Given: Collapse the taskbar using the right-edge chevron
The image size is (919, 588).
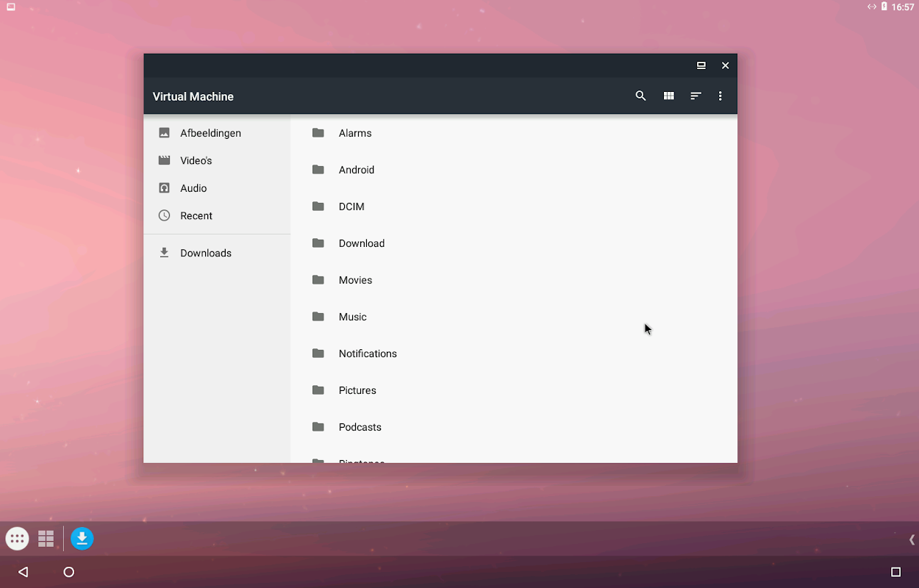Looking at the screenshot, I should point(914,539).
